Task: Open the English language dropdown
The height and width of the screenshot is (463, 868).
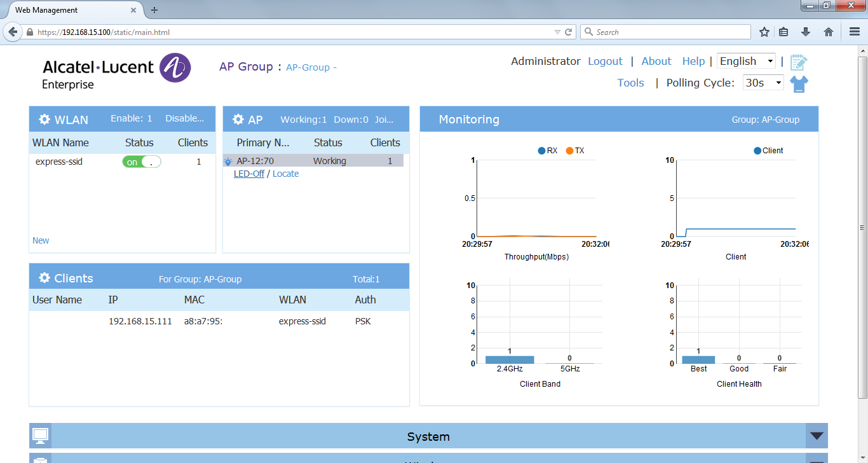Action: pos(746,61)
